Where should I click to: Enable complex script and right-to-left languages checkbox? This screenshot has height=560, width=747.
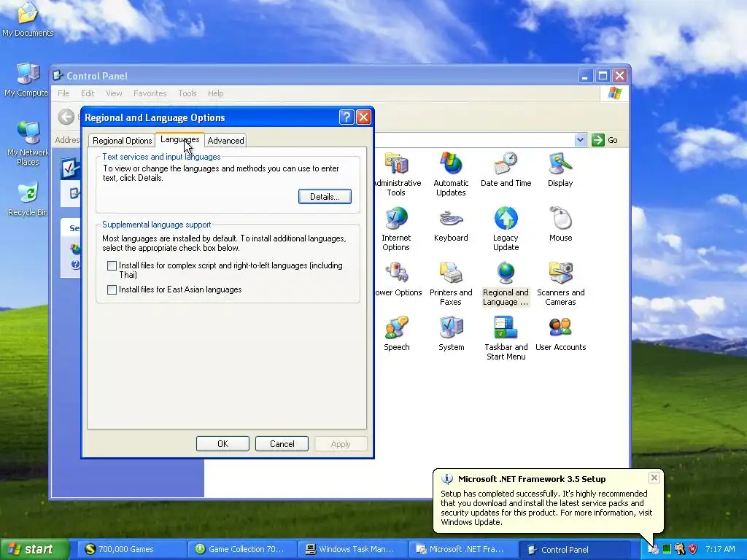[x=112, y=265]
